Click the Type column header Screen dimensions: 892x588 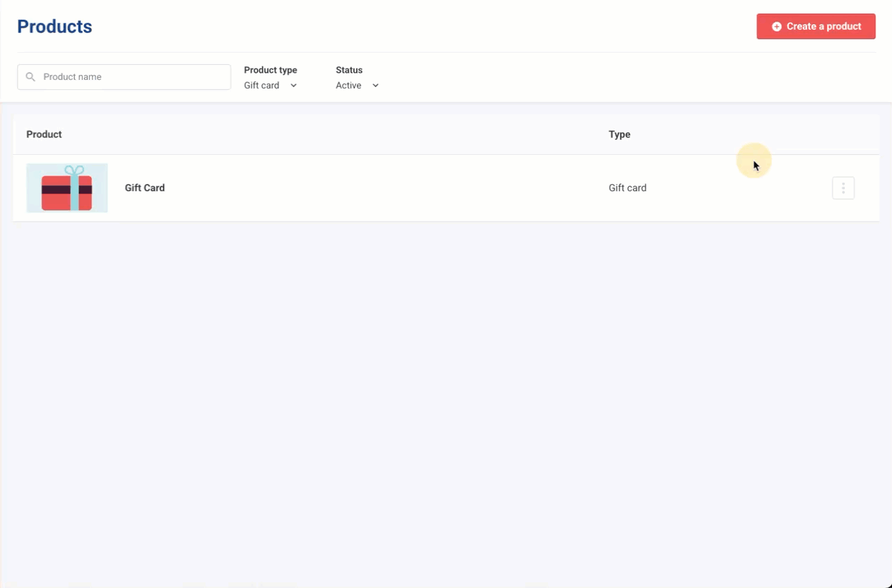pyautogui.click(x=619, y=134)
